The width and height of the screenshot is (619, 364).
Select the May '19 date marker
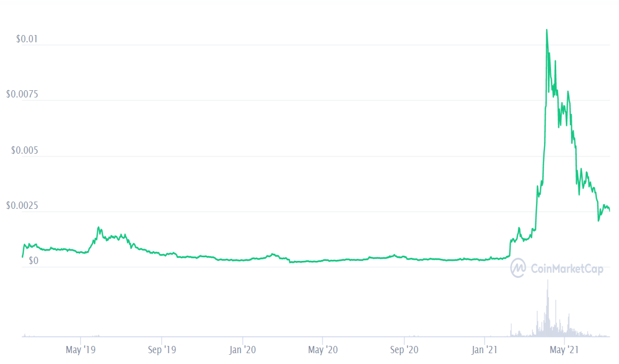[x=81, y=350]
